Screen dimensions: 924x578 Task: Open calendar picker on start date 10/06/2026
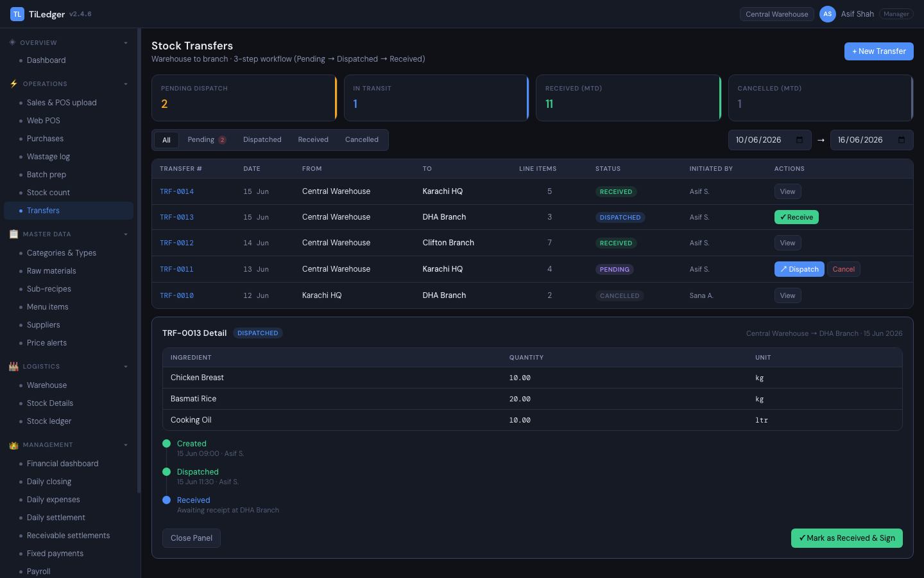point(800,140)
